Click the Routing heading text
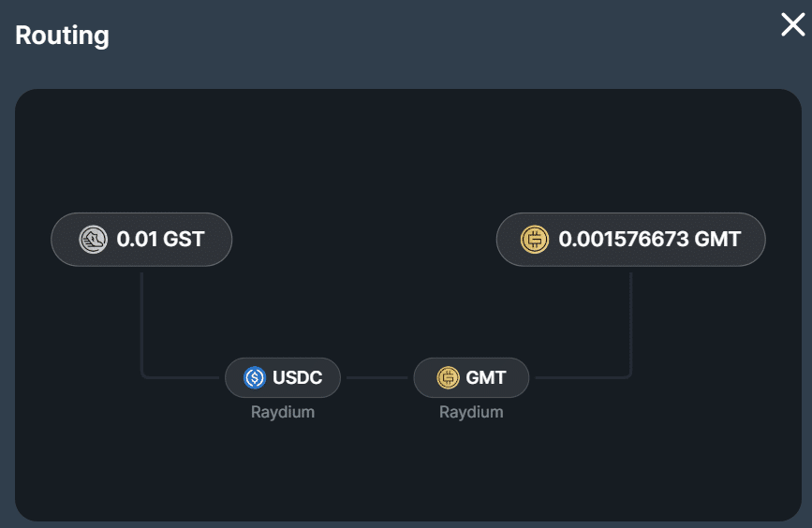The width and height of the screenshot is (812, 528). click(62, 36)
